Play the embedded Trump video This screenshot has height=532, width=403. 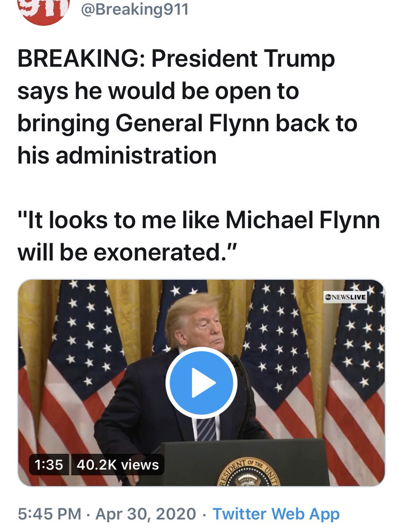point(201,383)
